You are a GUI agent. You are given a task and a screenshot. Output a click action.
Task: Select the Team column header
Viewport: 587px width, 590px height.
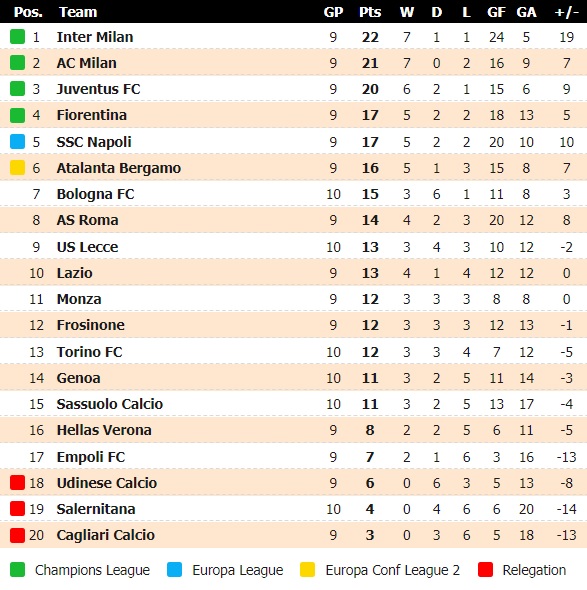pyautogui.click(x=78, y=12)
